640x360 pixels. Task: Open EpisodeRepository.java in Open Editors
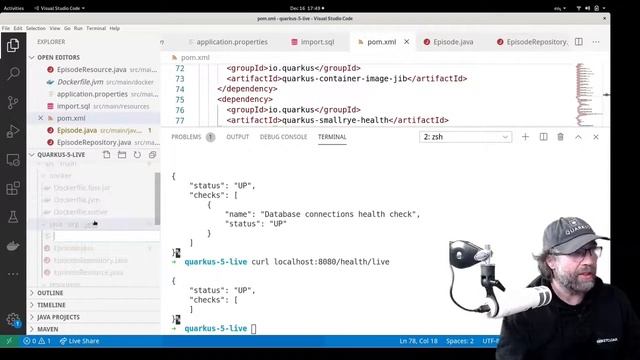tap(95, 142)
